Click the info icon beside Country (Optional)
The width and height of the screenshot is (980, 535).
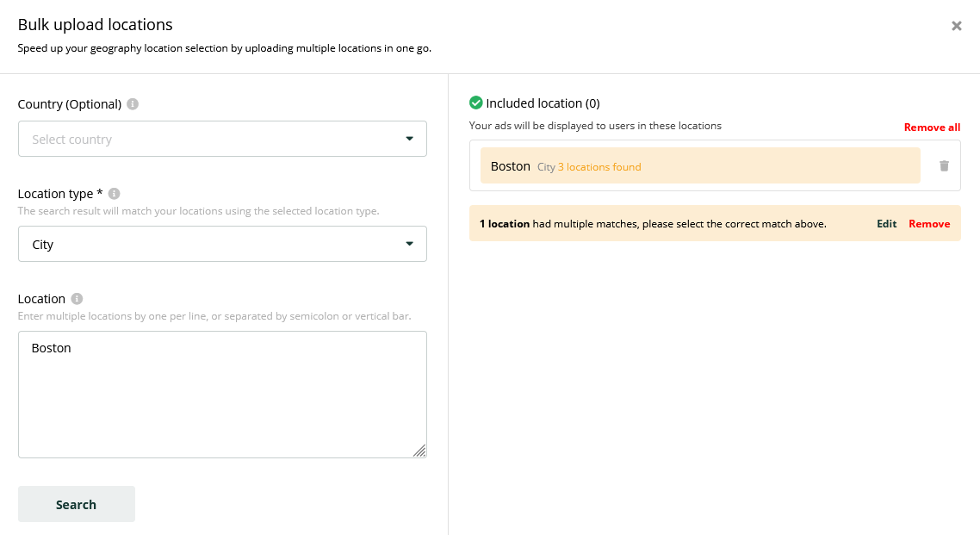pos(133,104)
